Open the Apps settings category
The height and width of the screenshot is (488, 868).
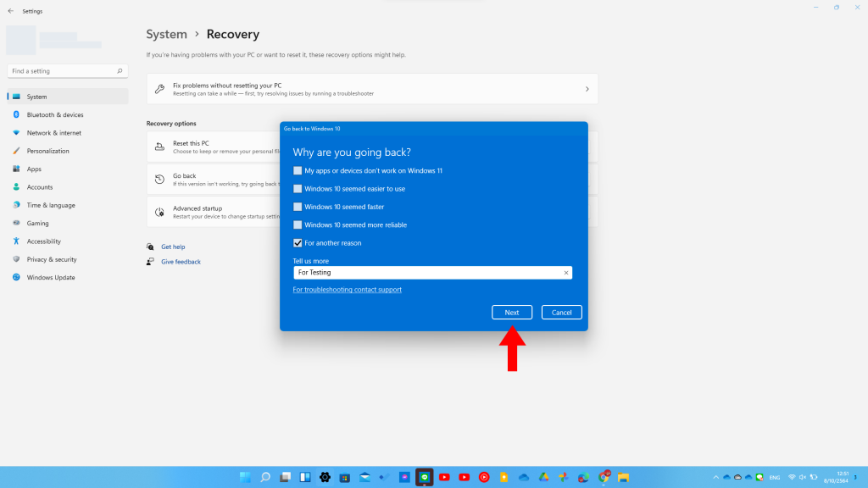[68, 169]
